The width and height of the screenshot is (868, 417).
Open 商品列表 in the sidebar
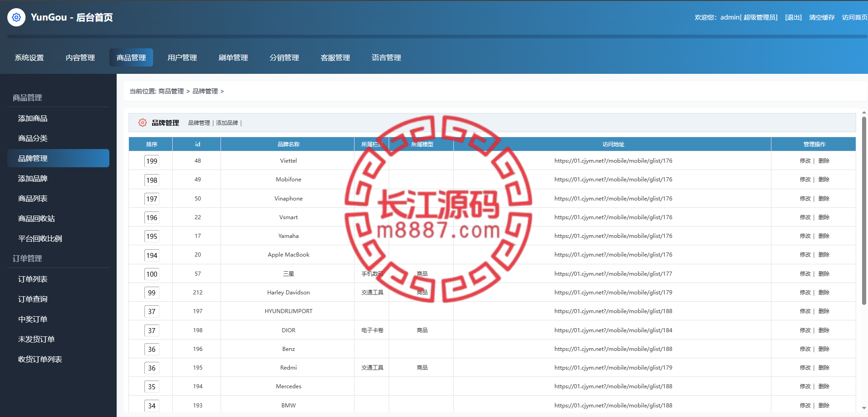coord(58,198)
